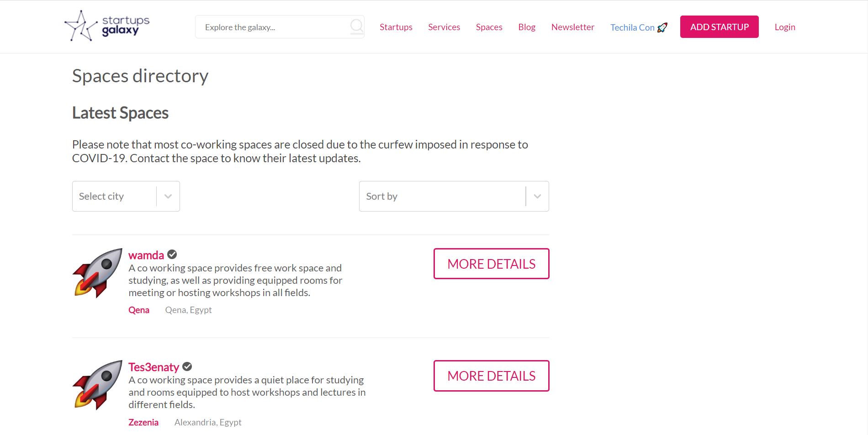Focus the Explore the galaxy search field
868x435 pixels.
(x=274, y=27)
